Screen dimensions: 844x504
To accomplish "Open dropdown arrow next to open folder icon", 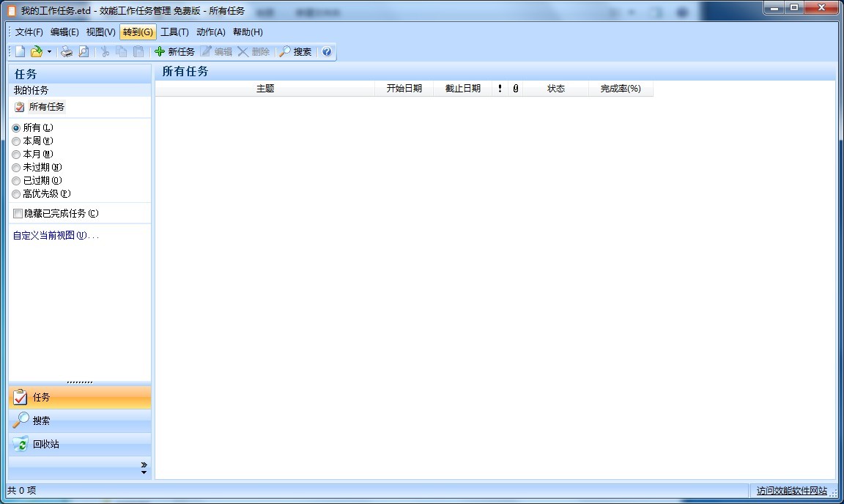I will point(49,51).
